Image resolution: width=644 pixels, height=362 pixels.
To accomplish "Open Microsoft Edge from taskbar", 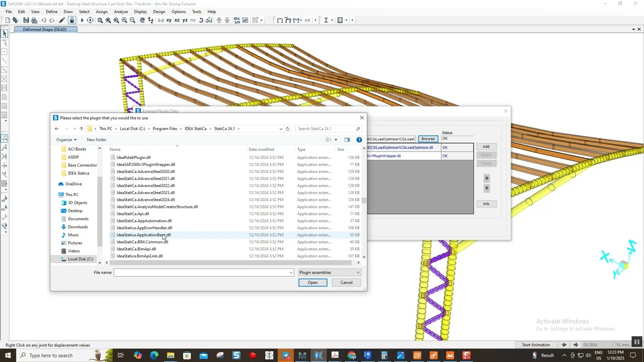I will click(154, 355).
